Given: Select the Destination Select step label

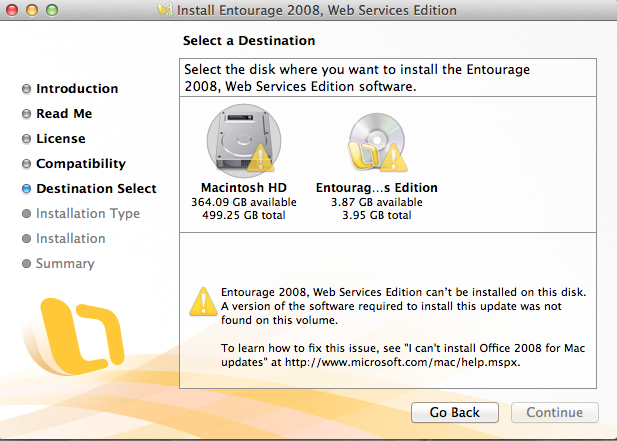Looking at the screenshot, I should click(96, 188).
